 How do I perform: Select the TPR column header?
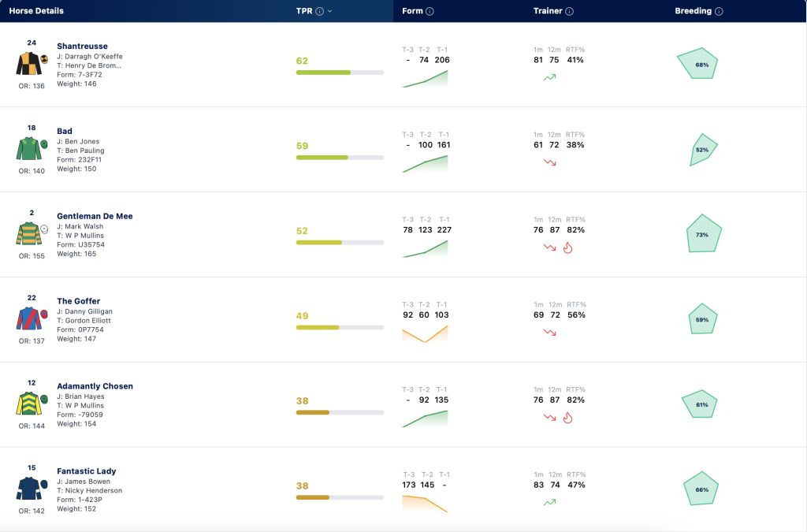[x=304, y=11]
